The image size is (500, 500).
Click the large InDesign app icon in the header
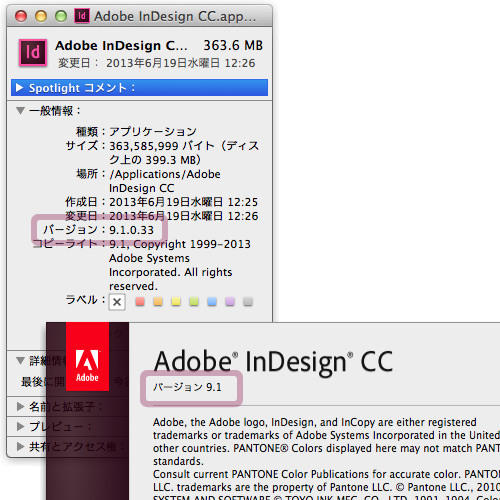coord(33,53)
